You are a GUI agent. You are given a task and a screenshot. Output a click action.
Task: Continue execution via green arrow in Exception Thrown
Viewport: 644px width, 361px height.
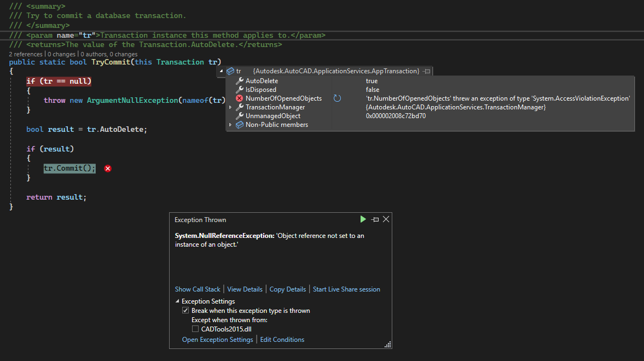tap(363, 219)
